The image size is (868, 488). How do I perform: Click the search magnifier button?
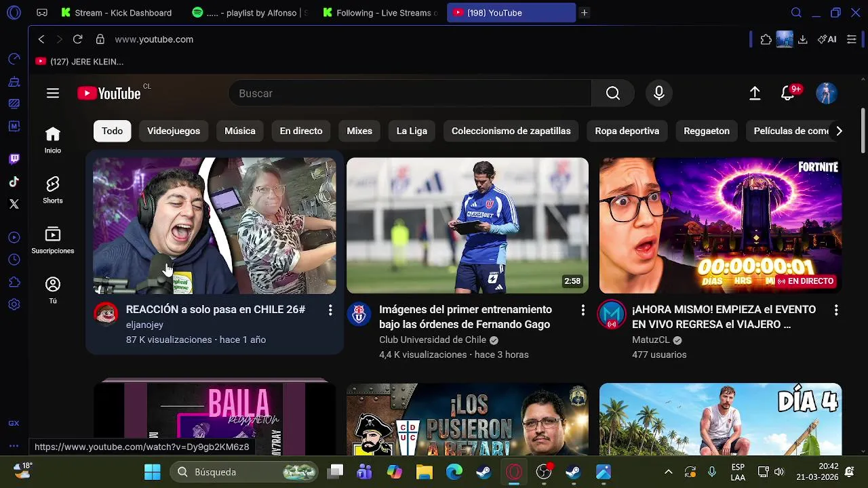click(x=613, y=94)
